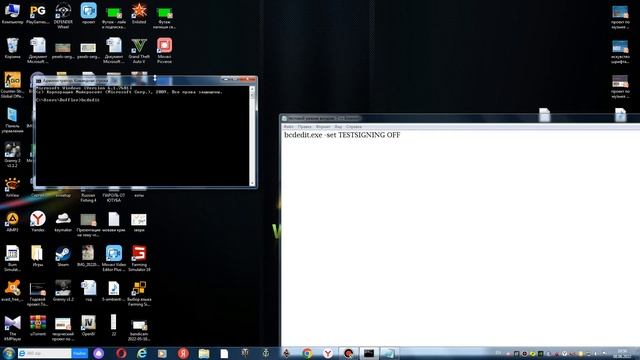Click the red Yandex Я taskbar icon

(x=183, y=353)
